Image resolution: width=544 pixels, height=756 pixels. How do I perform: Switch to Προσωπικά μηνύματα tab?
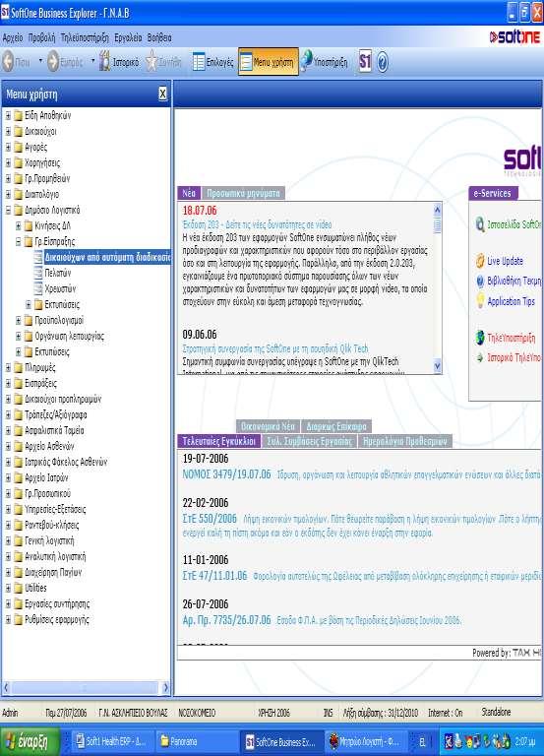tap(243, 193)
